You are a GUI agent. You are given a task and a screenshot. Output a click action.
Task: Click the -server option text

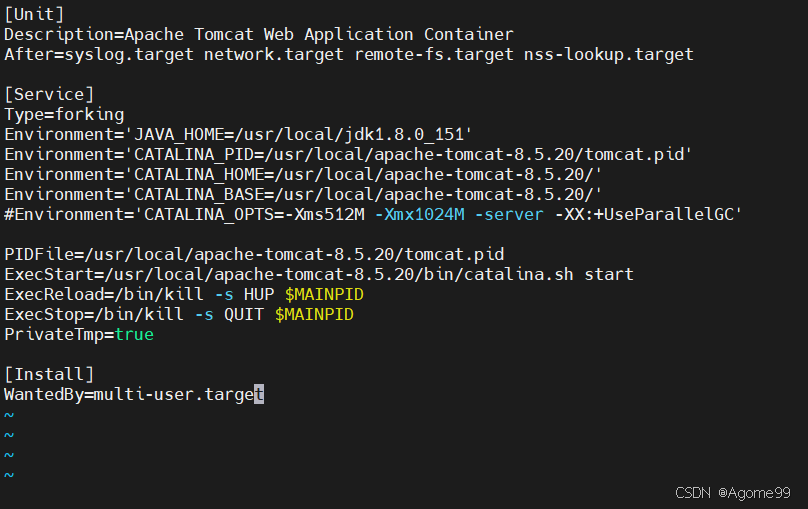pyautogui.click(x=509, y=214)
